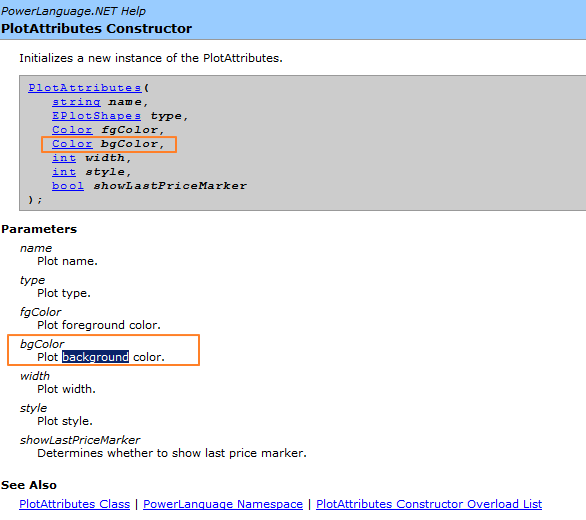
Task: Click the italic name parameter term
Action: [36, 248]
